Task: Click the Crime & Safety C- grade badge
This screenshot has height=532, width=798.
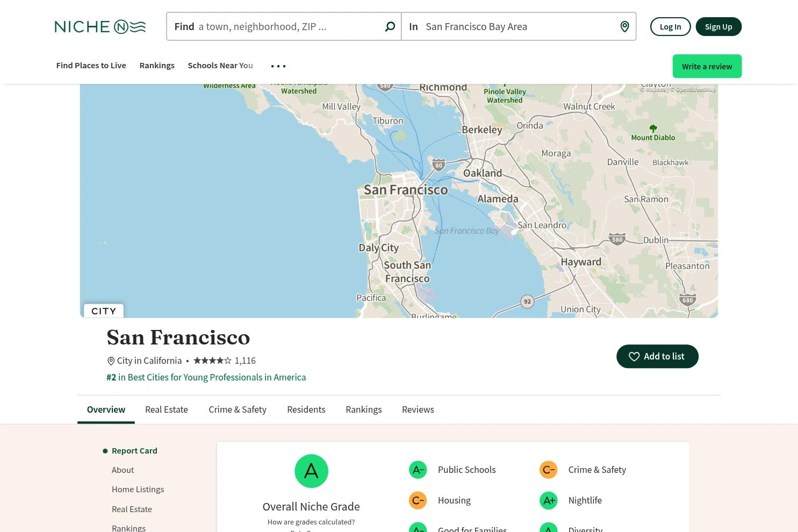Action: [548, 470]
